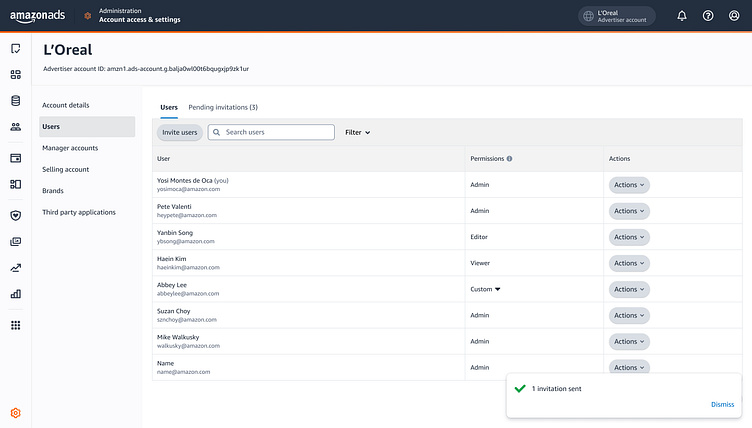Image resolution: width=752 pixels, height=428 pixels.
Task: Open Account details in side menu
Action: click(66, 105)
